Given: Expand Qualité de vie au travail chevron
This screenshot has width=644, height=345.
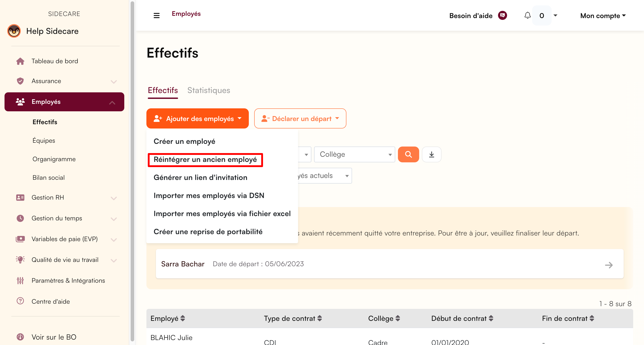Looking at the screenshot, I should [x=114, y=260].
